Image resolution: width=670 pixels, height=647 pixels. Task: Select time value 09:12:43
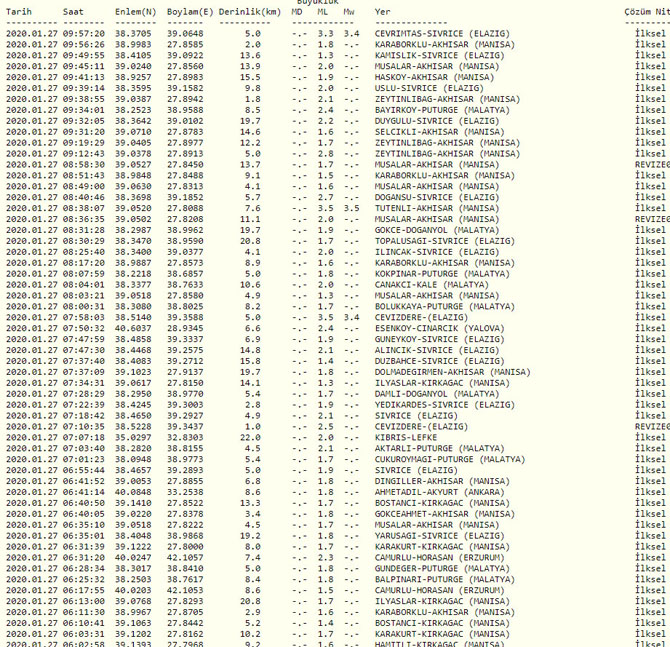(84, 154)
